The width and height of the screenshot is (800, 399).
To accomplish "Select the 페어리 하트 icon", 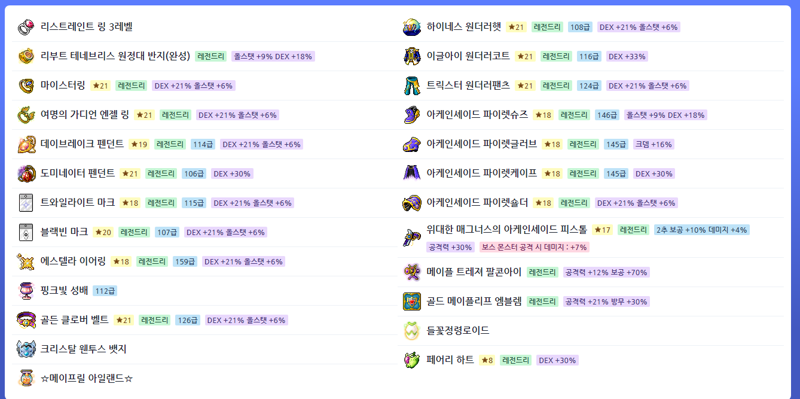I will click(x=412, y=360).
